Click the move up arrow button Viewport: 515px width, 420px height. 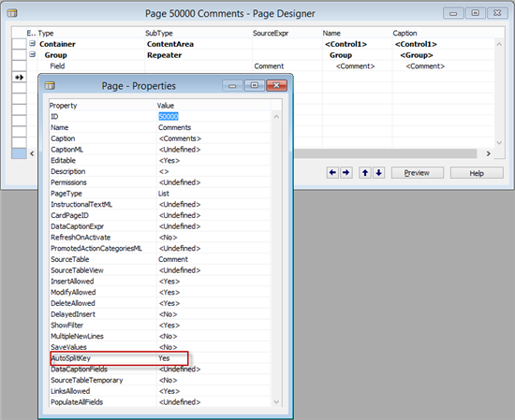[x=365, y=173]
